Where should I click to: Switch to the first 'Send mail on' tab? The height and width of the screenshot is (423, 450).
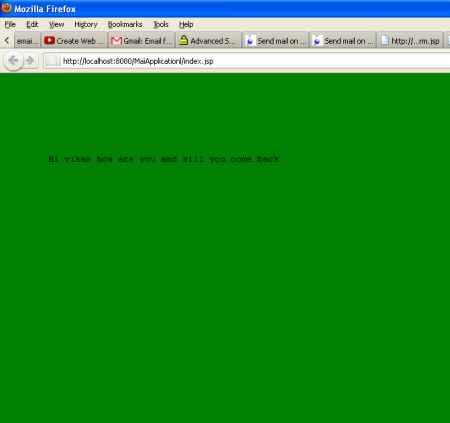276,41
